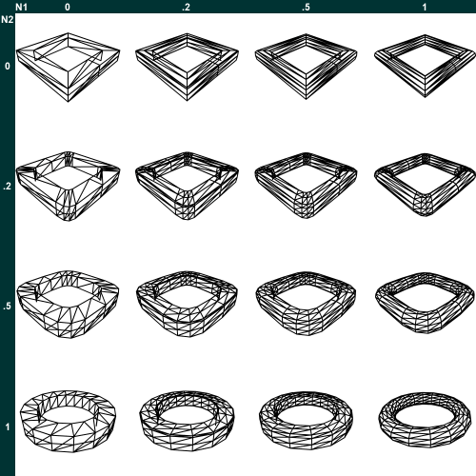Select the torus thumbnail at N1 .5, N2 .2
The height and width of the screenshot is (476, 476).
click(x=306, y=186)
